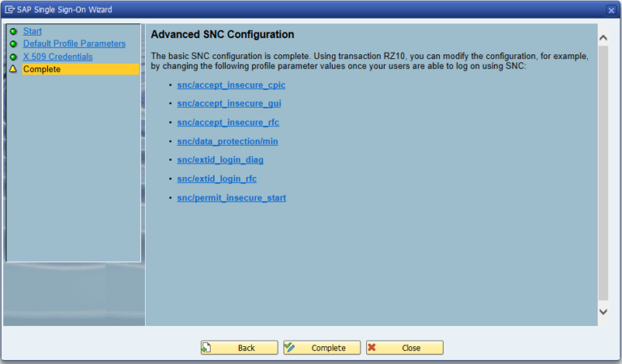The height and width of the screenshot is (364, 622).
Task: Click green status icon beside X.509 Credentials
Action: coord(13,57)
